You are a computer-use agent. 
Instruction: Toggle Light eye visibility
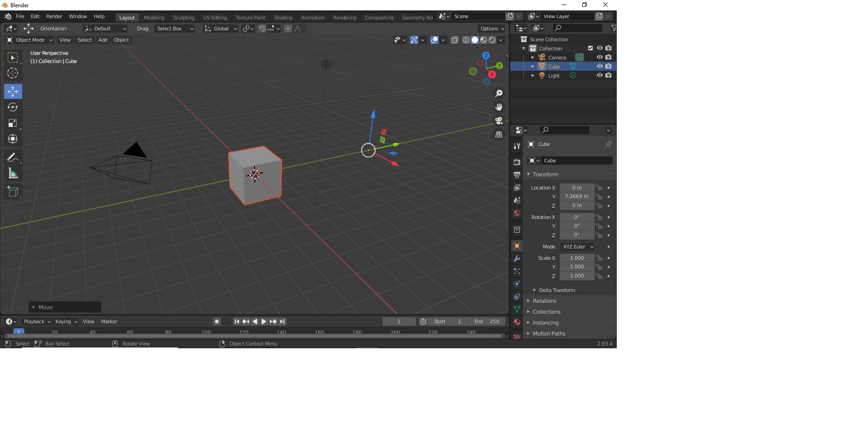pyautogui.click(x=600, y=75)
